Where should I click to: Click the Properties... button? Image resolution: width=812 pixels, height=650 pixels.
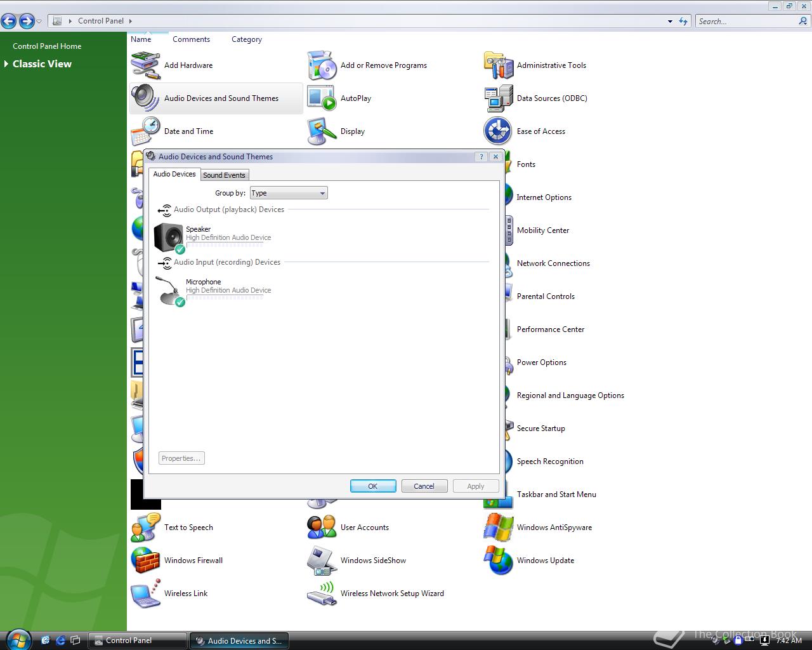click(181, 458)
